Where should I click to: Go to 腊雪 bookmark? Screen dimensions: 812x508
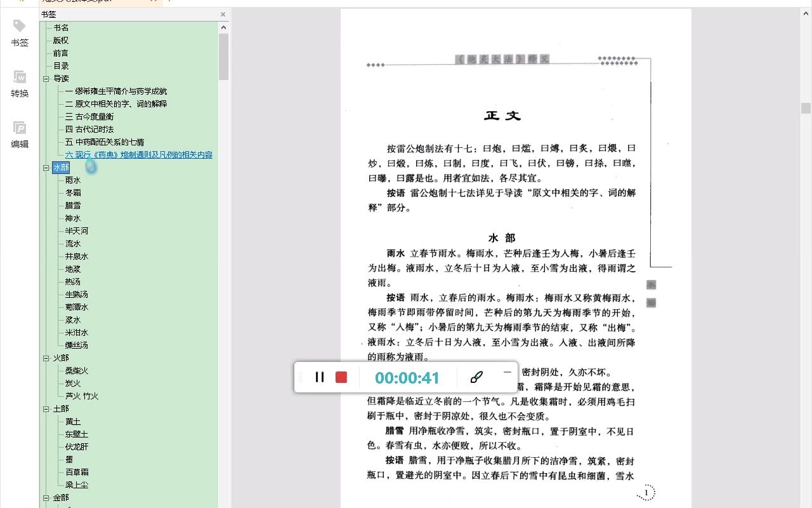coord(73,205)
